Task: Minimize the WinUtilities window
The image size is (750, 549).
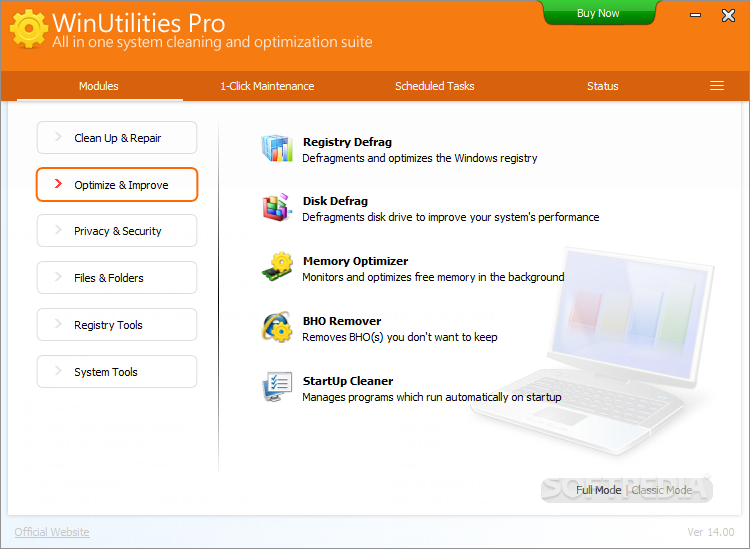Action: pyautogui.click(x=695, y=15)
